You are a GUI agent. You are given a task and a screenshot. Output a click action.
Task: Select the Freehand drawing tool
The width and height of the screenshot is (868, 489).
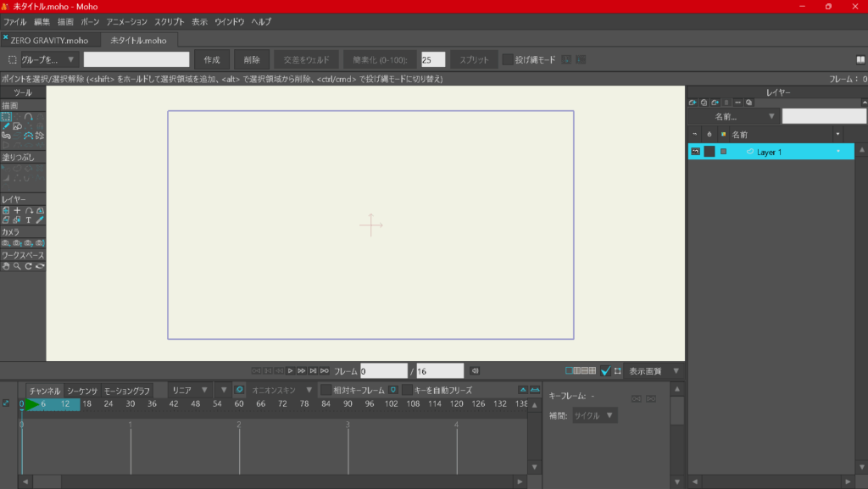(x=6, y=126)
